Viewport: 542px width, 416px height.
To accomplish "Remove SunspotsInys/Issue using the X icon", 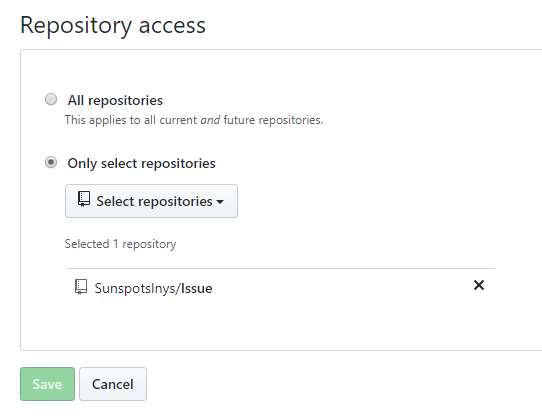I will tap(479, 285).
